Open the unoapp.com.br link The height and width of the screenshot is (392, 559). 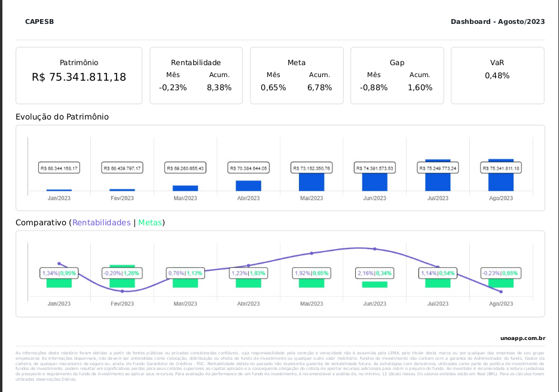point(523,338)
